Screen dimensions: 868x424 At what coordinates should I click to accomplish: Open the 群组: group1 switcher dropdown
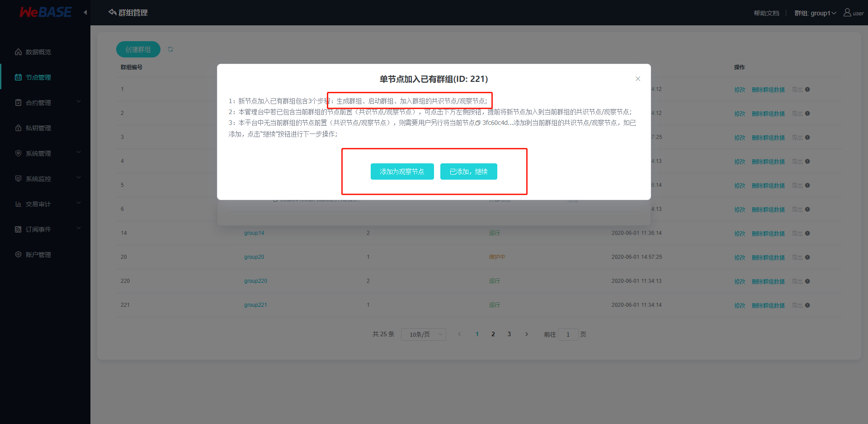tap(816, 13)
